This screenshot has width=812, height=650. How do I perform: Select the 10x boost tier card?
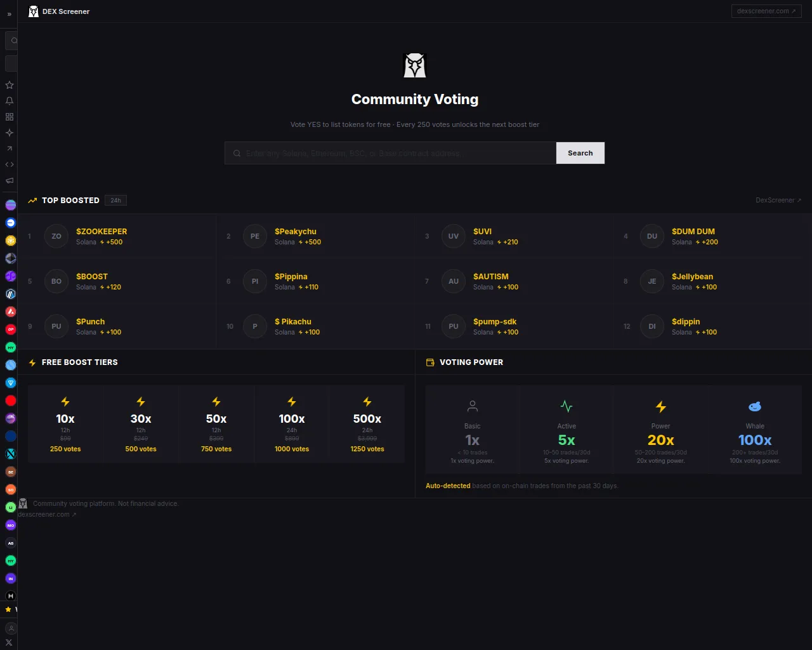tap(65, 424)
